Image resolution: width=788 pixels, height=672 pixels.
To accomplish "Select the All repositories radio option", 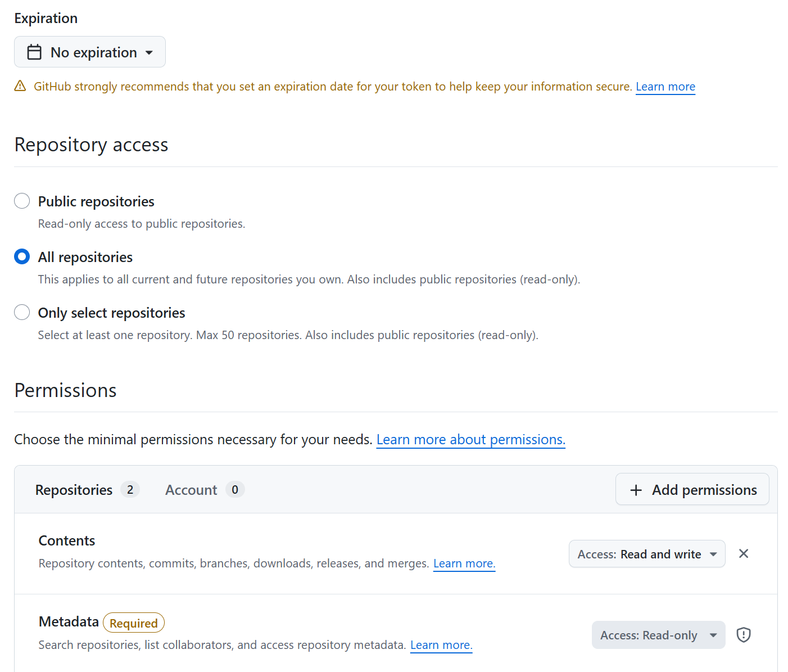I will click(x=22, y=257).
